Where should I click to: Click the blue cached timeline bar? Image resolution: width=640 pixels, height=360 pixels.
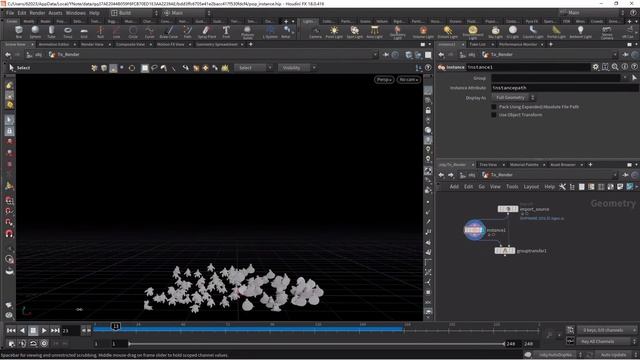coord(249,329)
